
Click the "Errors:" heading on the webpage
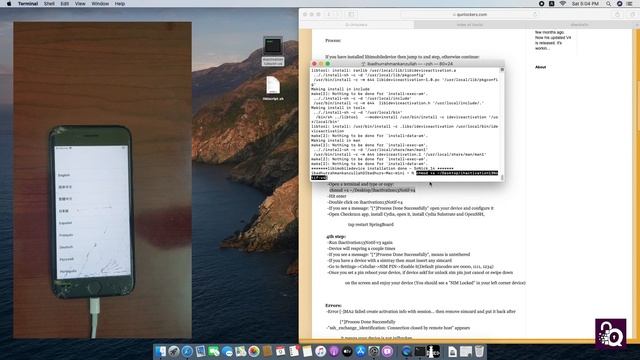point(333,305)
